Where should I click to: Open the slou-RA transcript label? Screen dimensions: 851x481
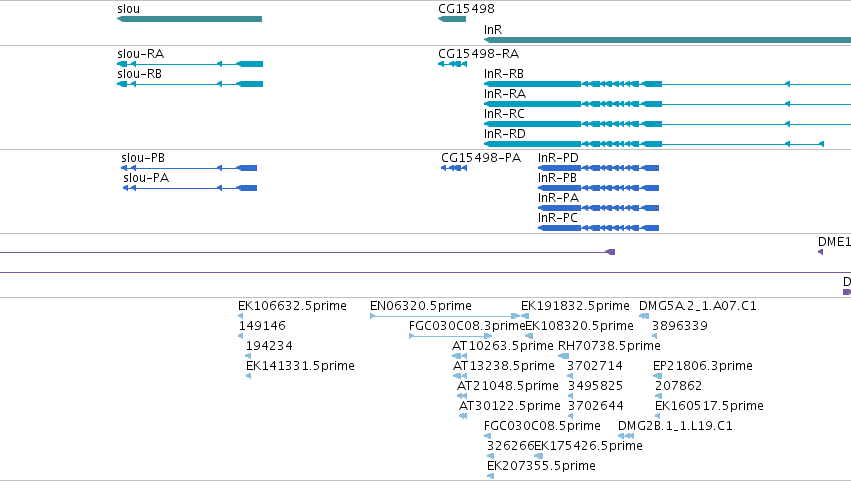pyautogui.click(x=141, y=54)
